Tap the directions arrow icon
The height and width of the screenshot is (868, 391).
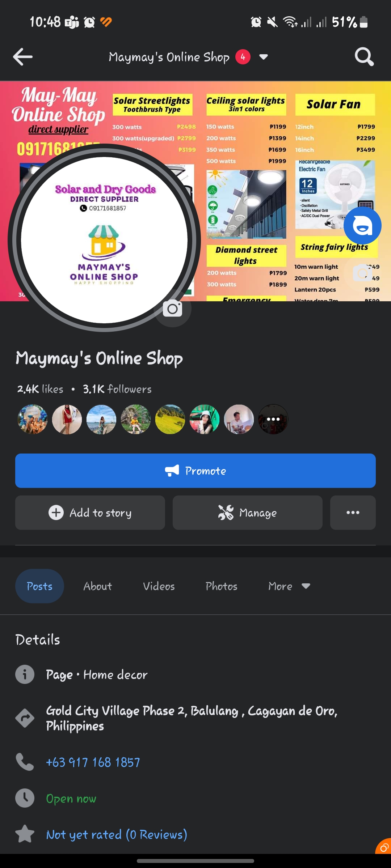(25, 718)
